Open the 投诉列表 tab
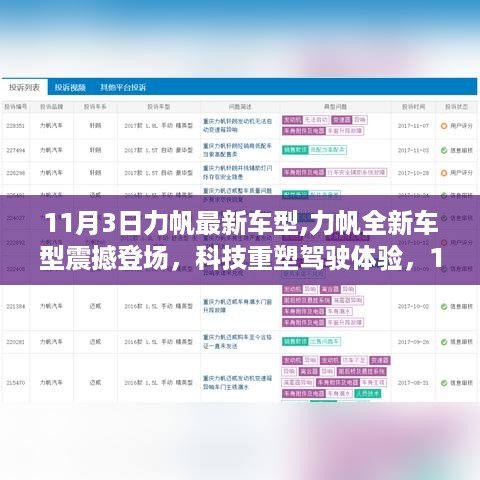Image resolution: width=480 pixels, height=480 pixels. point(24,87)
